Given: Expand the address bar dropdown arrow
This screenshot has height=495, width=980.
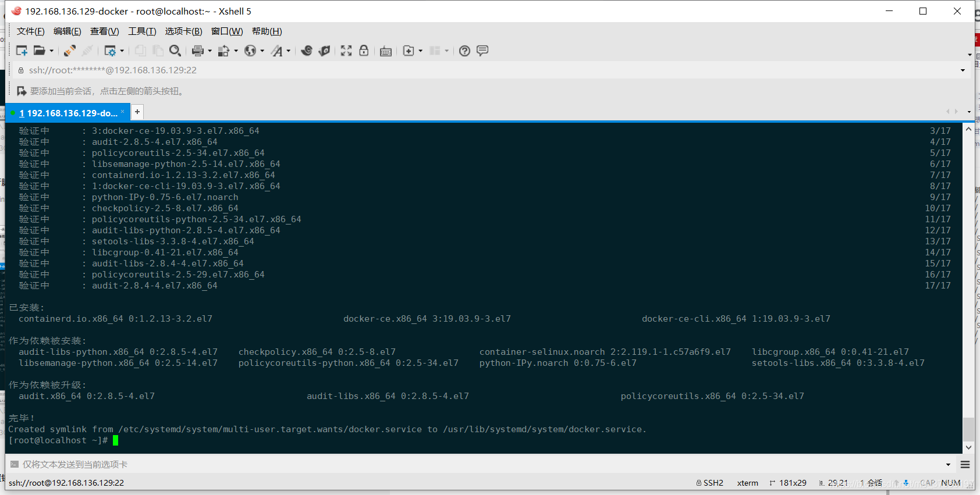Looking at the screenshot, I should click(x=963, y=70).
